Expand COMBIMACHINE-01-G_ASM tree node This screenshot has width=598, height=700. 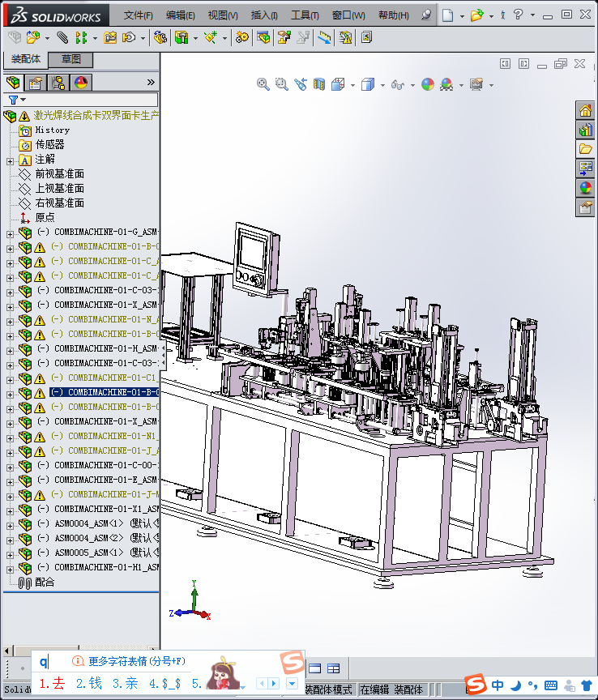pyautogui.click(x=10, y=234)
